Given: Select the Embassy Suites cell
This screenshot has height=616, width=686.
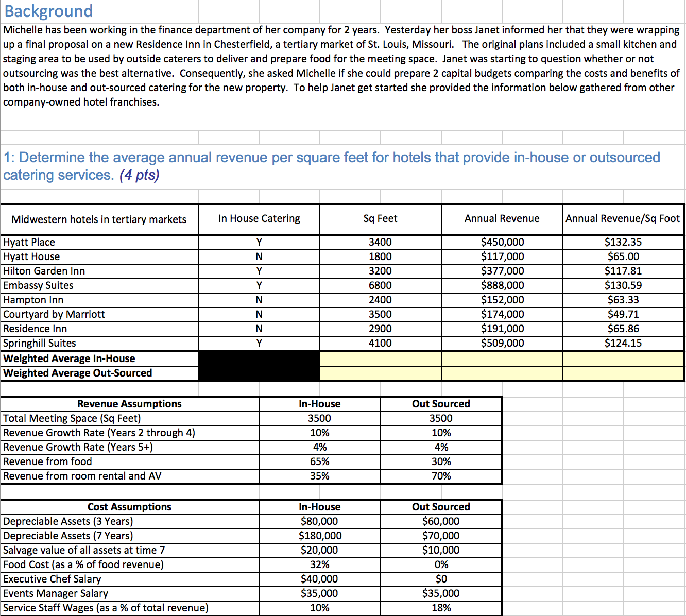Looking at the screenshot, I should coord(99,285).
